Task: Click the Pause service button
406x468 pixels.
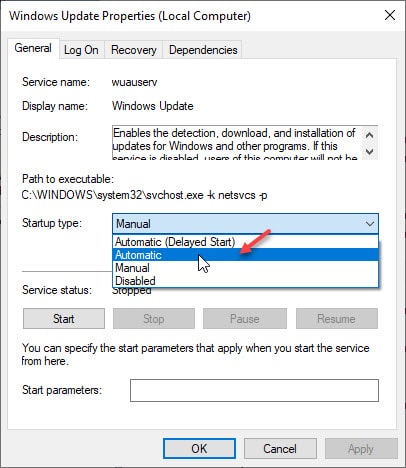Action: pyautogui.click(x=245, y=319)
